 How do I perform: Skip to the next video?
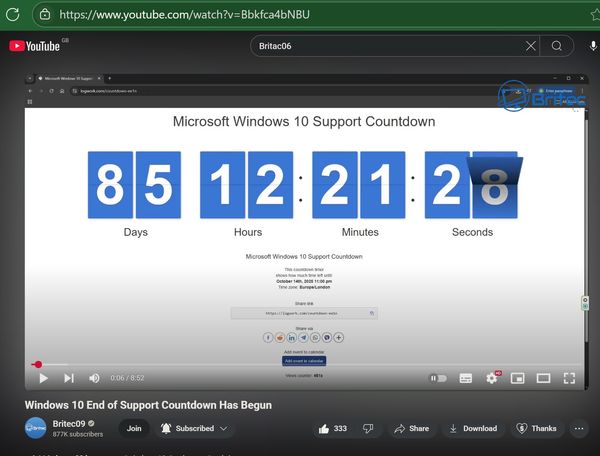tap(69, 378)
